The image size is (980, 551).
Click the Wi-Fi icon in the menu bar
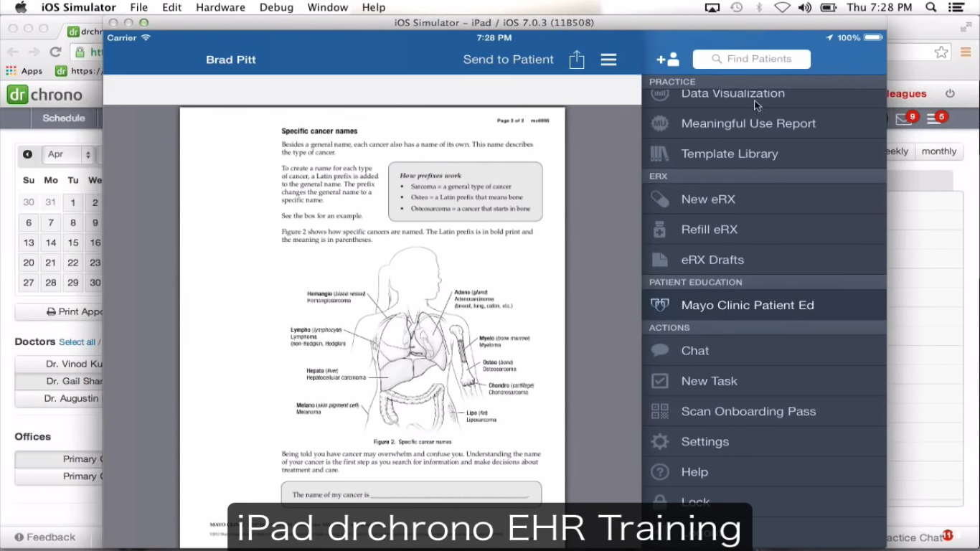coord(782,7)
